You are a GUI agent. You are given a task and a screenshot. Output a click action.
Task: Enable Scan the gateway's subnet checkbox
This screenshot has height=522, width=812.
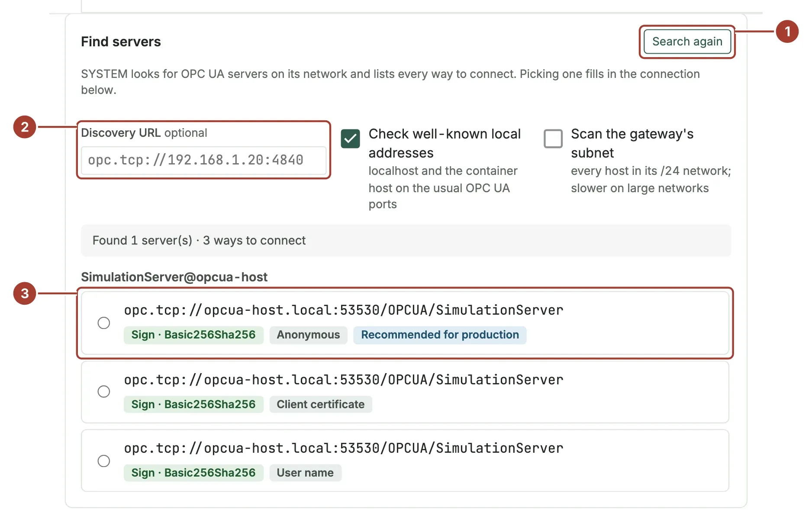point(553,139)
